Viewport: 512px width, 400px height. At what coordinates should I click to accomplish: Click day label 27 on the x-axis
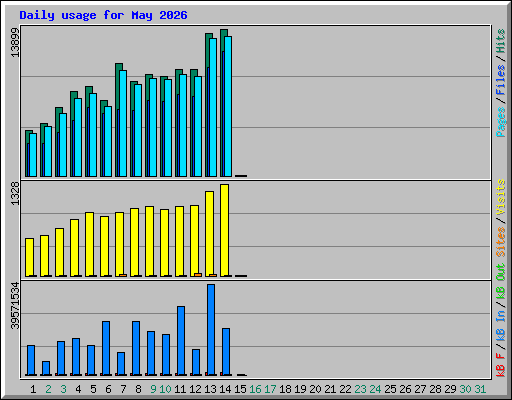(420, 389)
